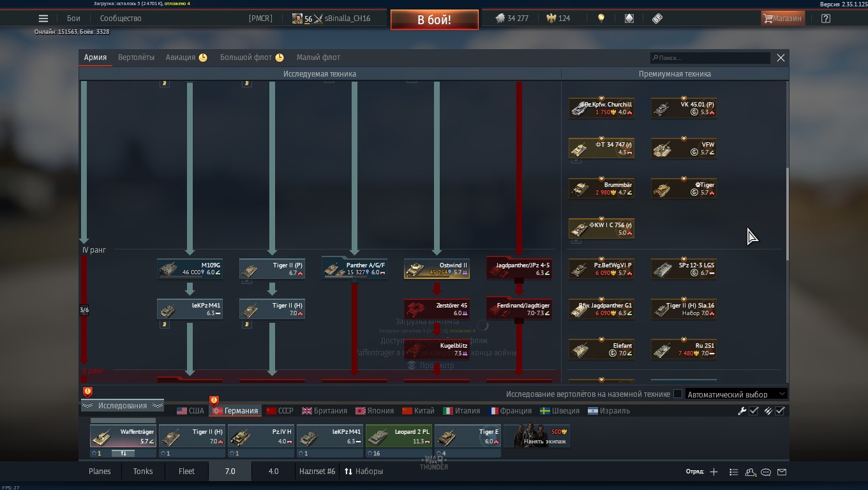The image size is (868, 490).
Task: Click the silver lions balance 34 277
Action: coord(513,19)
